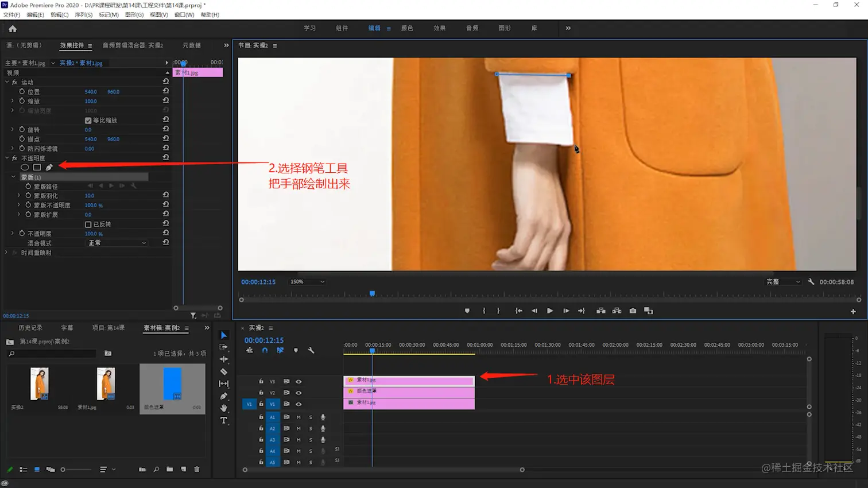Select the Ripple Edit tool
The height and width of the screenshot is (488, 868).
[224, 359]
